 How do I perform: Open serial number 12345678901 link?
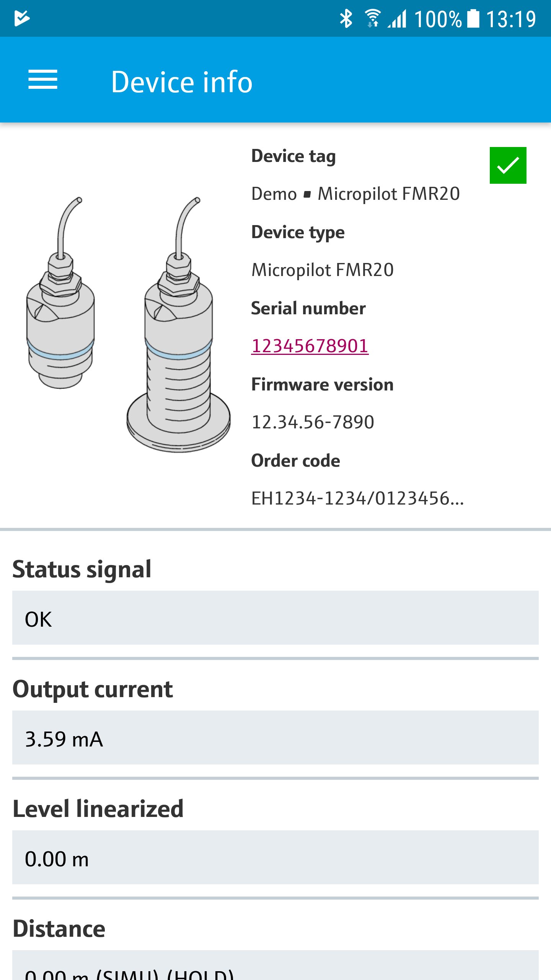[310, 346]
